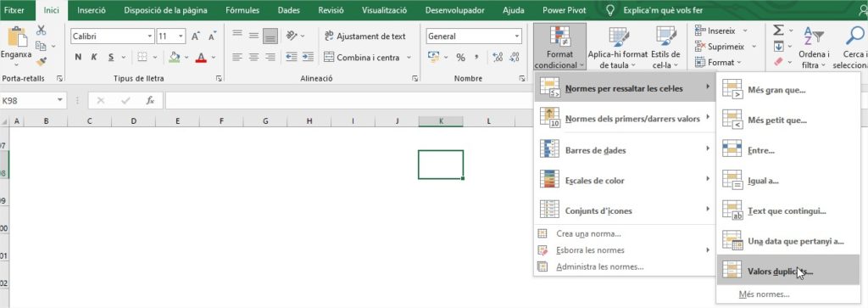
Task: Click Ajustament de text
Action: tap(365, 36)
